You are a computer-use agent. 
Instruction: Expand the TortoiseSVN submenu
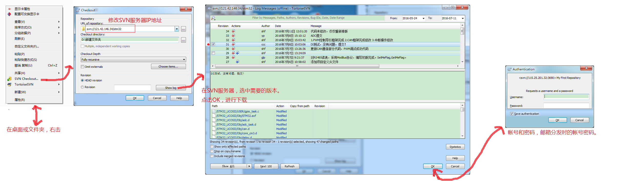point(59,84)
